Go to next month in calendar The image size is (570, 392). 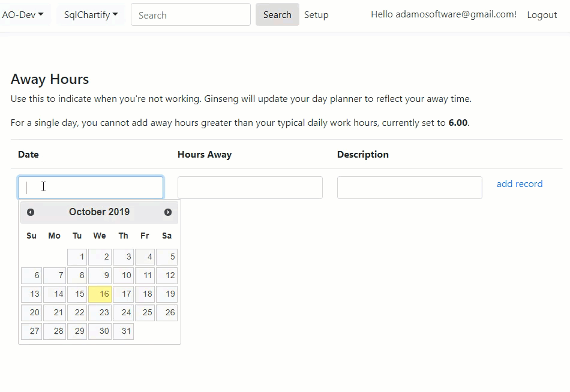click(168, 212)
